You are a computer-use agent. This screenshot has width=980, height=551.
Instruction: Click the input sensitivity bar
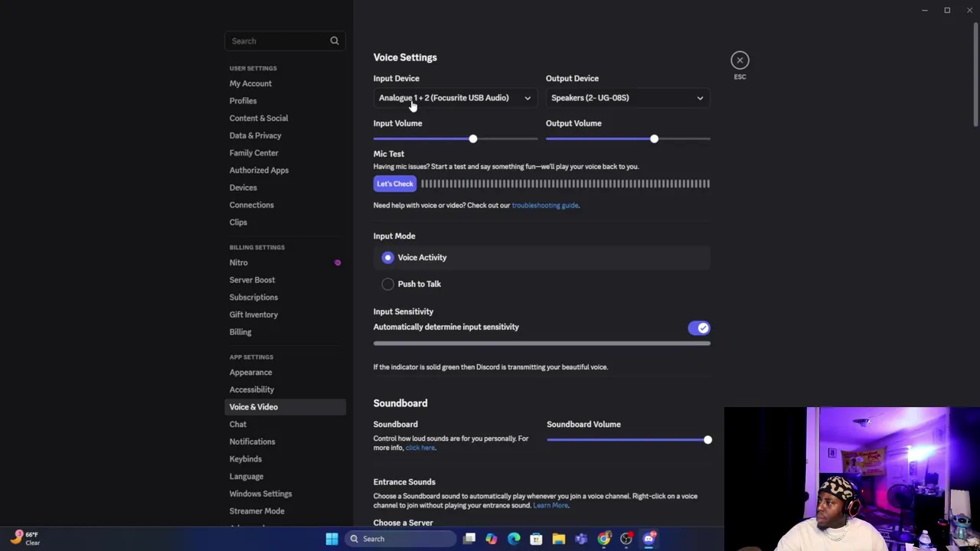[x=542, y=343]
